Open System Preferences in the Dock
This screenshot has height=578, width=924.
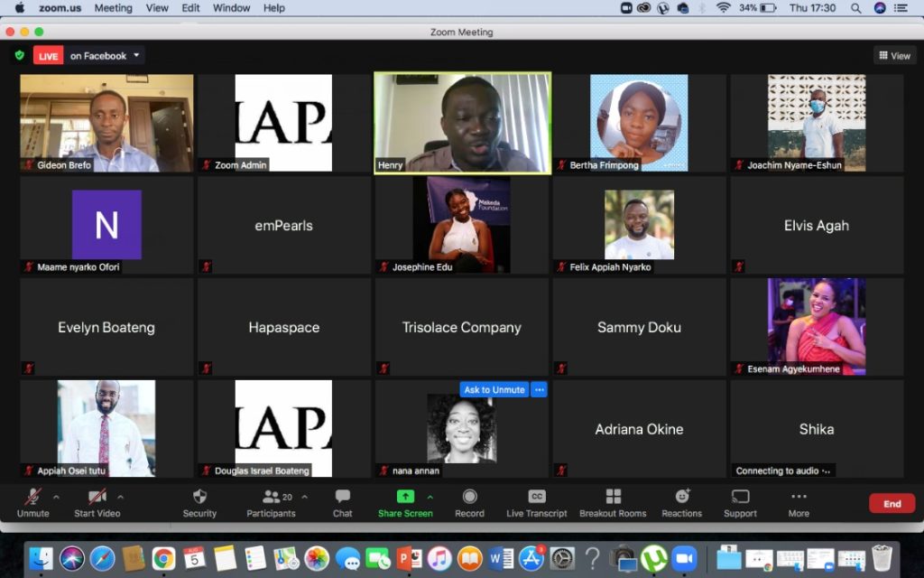coord(562,558)
